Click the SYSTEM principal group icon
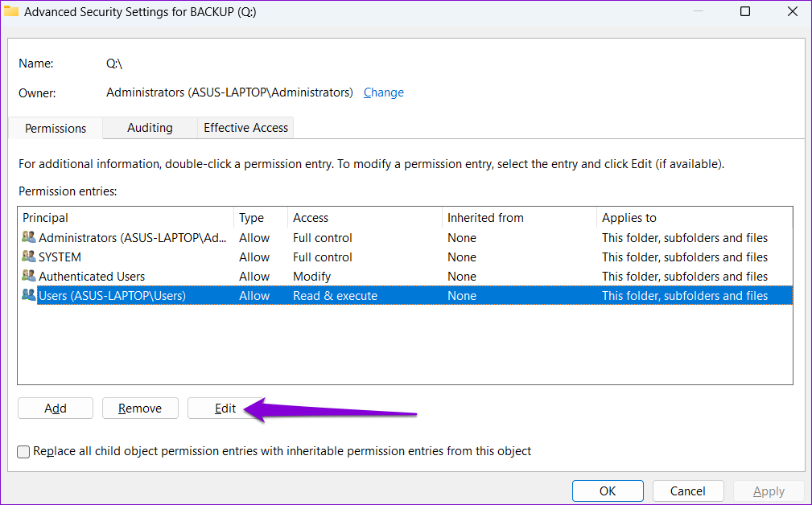The image size is (812, 505). [x=29, y=257]
